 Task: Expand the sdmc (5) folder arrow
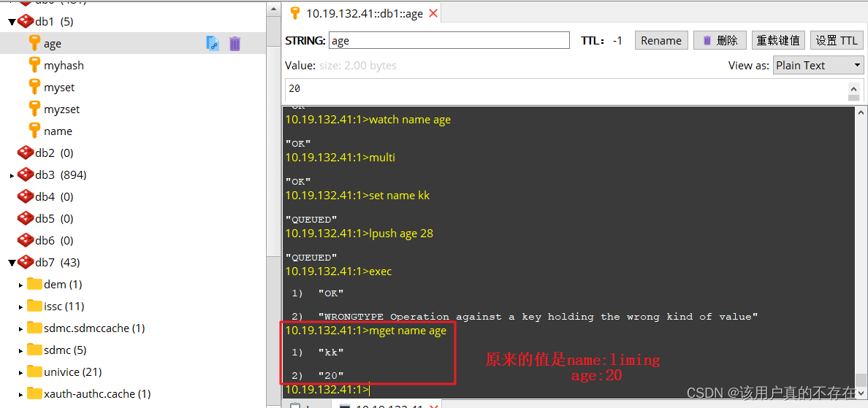coord(21,350)
